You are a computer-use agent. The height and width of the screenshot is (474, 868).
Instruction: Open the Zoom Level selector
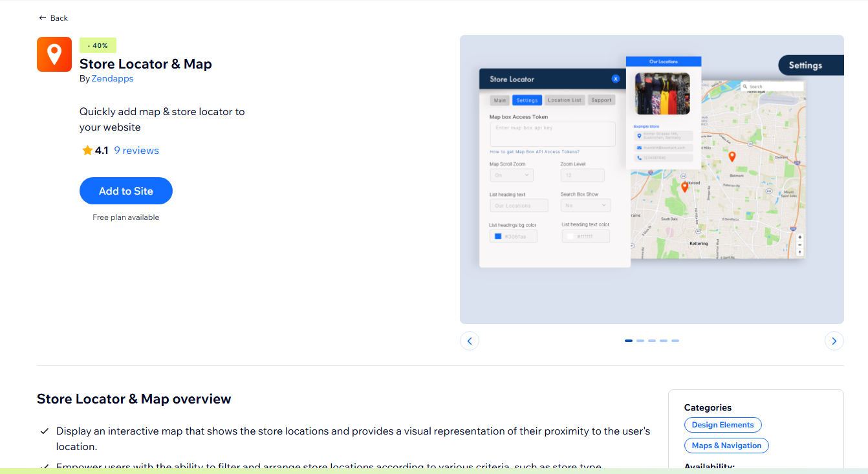pyautogui.click(x=582, y=175)
